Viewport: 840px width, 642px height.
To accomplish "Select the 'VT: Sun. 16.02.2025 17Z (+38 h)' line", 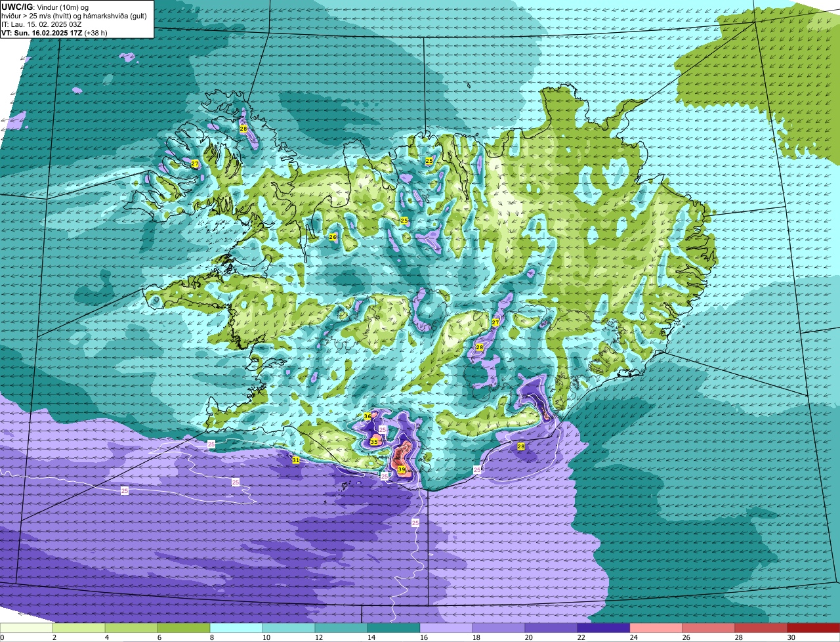I will tap(54, 33).
